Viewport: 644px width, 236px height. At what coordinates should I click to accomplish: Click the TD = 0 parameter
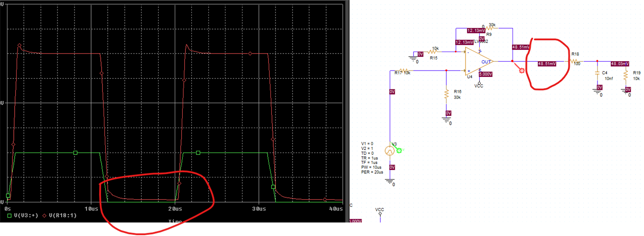[368, 153]
